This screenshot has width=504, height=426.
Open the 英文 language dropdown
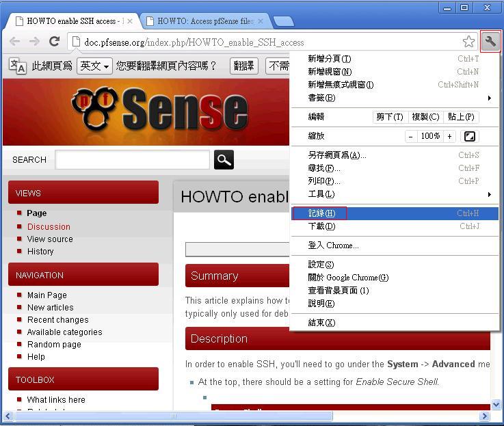[x=94, y=66]
